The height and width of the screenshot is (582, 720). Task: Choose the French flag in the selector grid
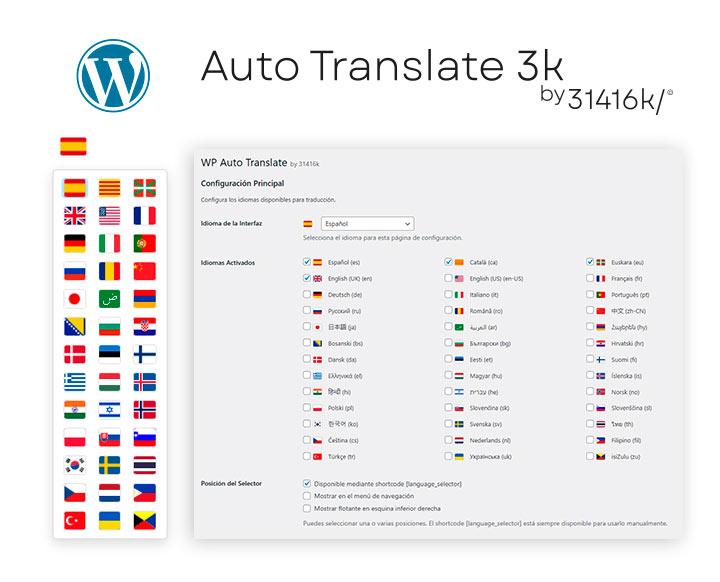pyautogui.click(x=145, y=215)
